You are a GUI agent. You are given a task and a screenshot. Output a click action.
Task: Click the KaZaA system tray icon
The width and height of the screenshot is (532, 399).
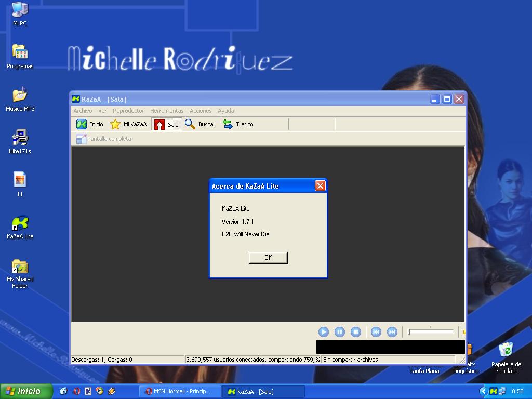pos(494,391)
